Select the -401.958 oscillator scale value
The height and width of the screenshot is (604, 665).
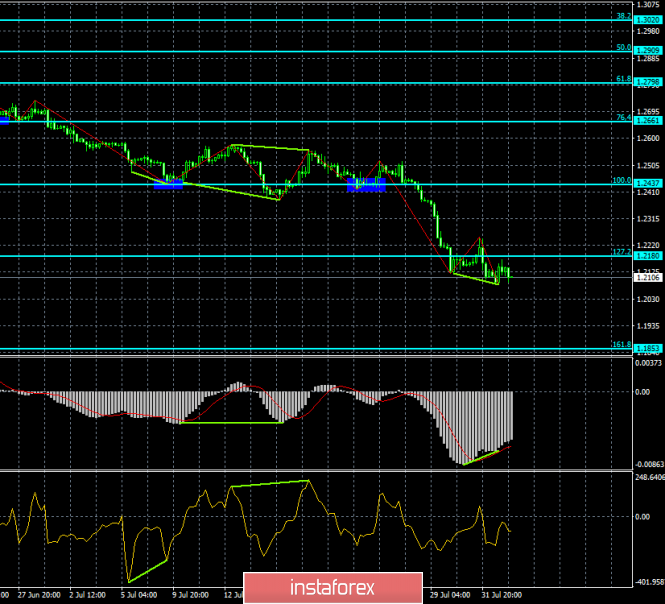point(649,582)
